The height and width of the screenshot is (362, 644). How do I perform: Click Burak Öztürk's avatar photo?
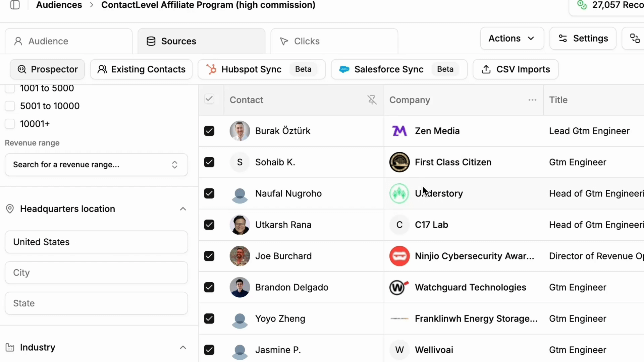[239, 131]
